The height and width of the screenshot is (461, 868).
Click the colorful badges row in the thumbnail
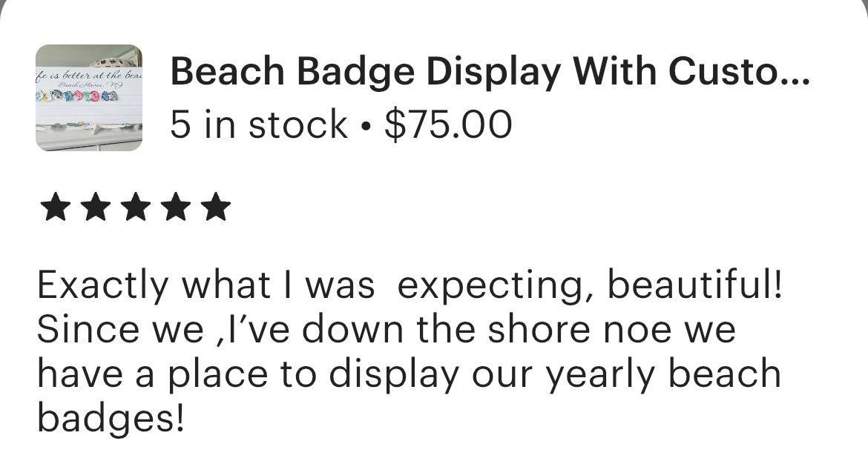point(77,96)
